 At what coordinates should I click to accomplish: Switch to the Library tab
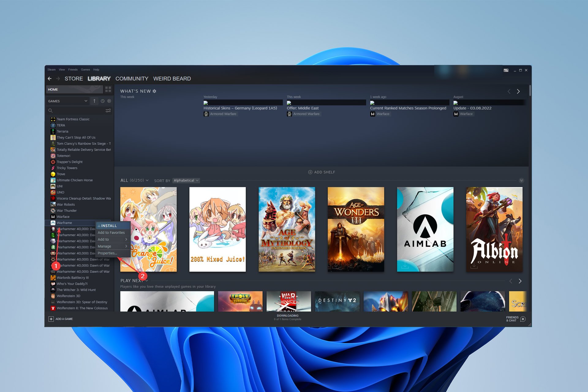99,79
